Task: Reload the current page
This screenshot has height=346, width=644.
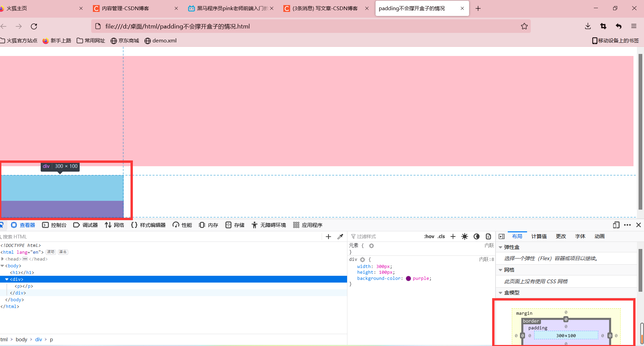Action: tap(34, 26)
